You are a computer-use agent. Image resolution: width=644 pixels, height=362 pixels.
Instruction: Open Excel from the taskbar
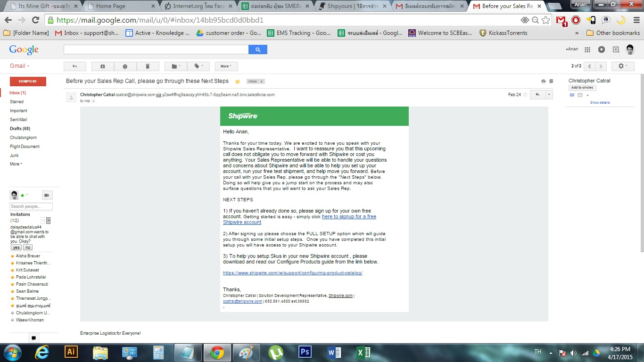(363, 352)
